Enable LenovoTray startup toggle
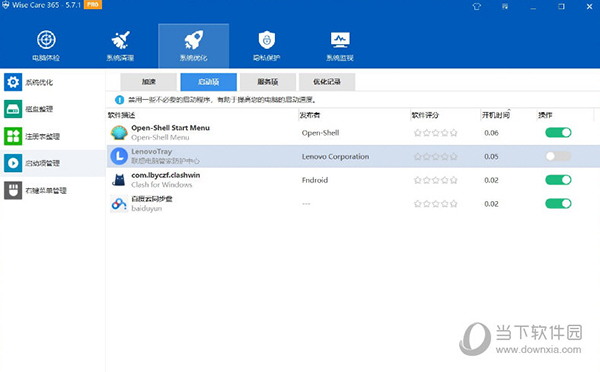The width and height of the screenshot is (600, 372). point(558,156)
